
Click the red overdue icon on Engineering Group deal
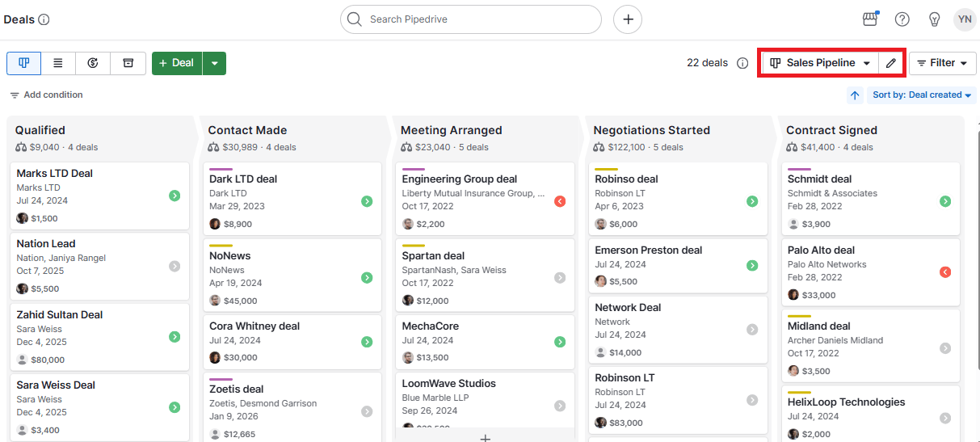click(560, 201)
